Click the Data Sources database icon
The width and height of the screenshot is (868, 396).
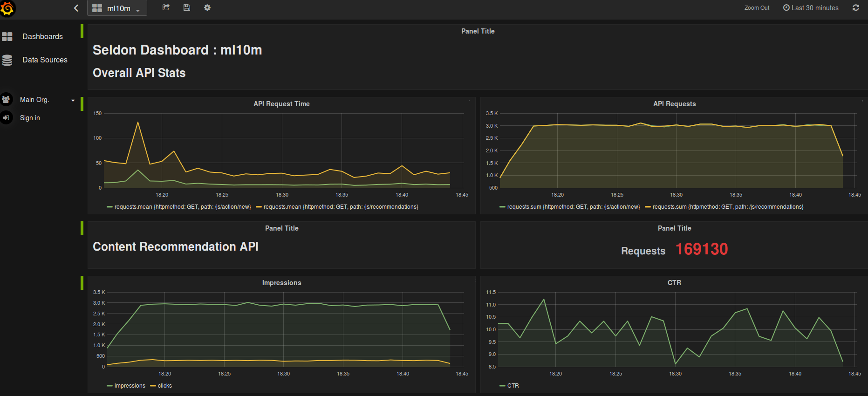[x=7, y=60]
